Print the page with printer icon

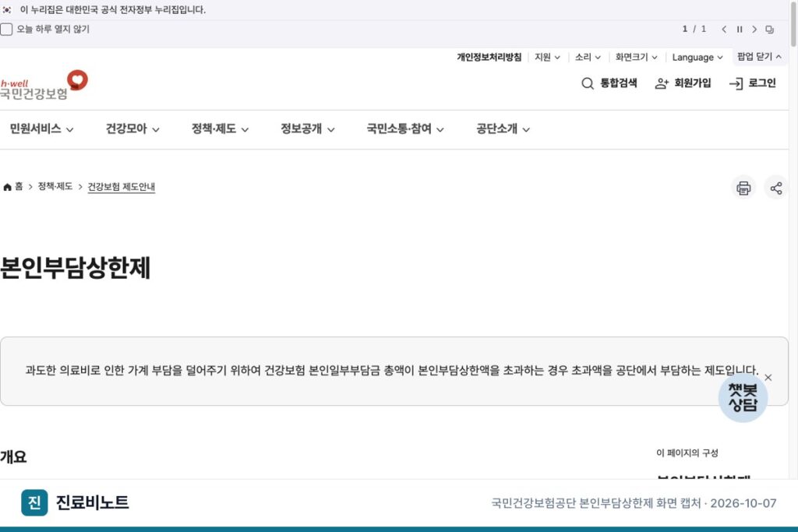tap(743, 188)
